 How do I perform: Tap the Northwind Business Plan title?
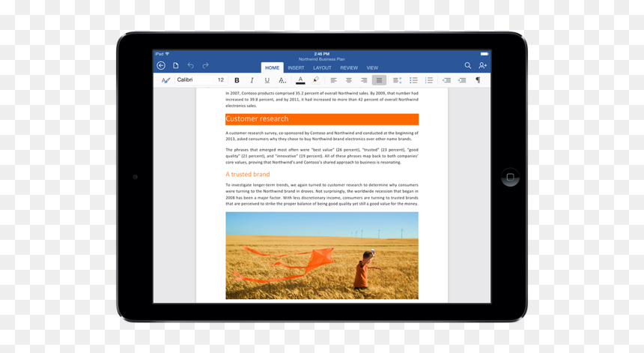point(321,59)
